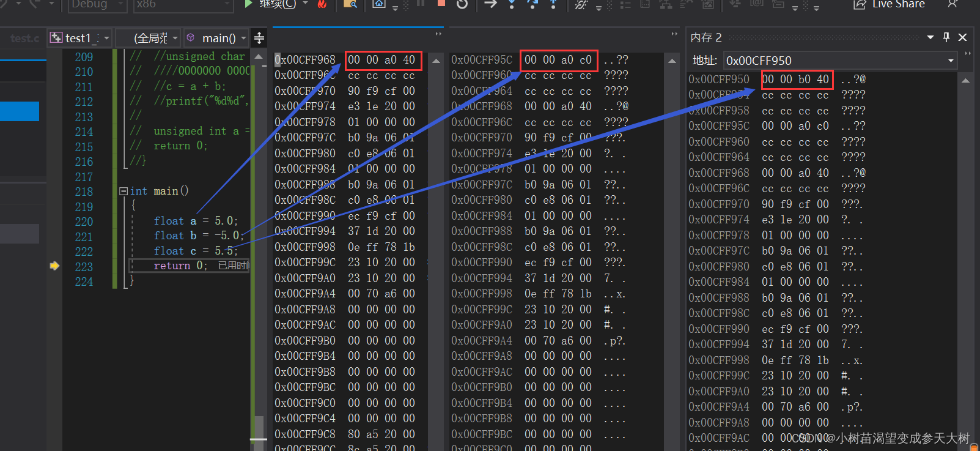This screenshot has width=980, height=451.
Task: Click address 0x00CFF9B8 in left memory window
Action: click(x=304, y=372)
